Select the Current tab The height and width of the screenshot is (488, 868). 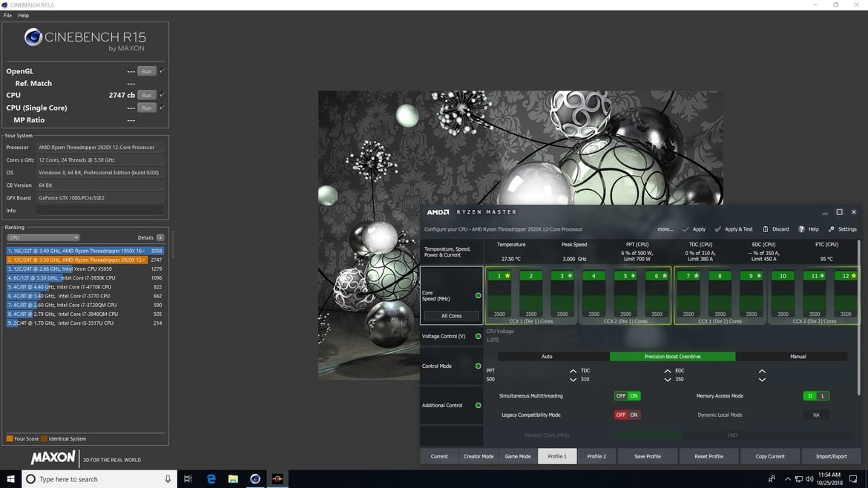click(439, 456)
